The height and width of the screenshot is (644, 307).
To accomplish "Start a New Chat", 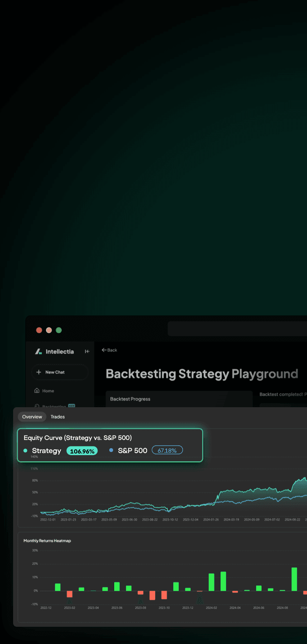I will [x=60, y=372].
